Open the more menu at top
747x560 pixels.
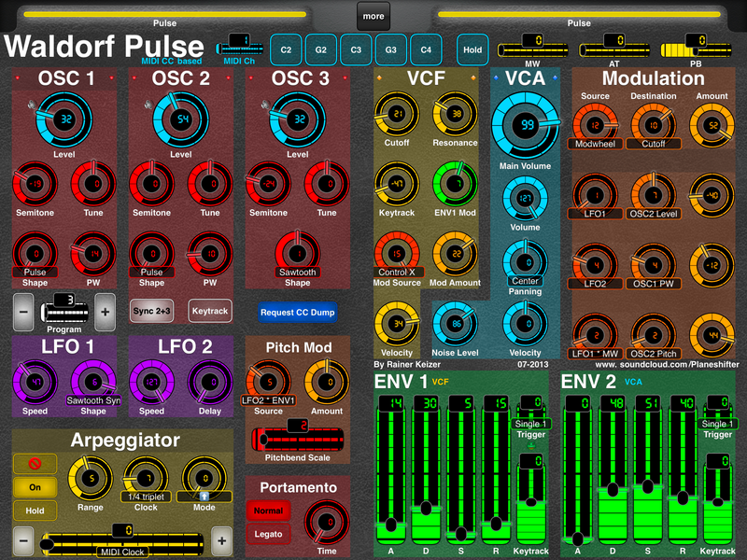click(373, 16)
